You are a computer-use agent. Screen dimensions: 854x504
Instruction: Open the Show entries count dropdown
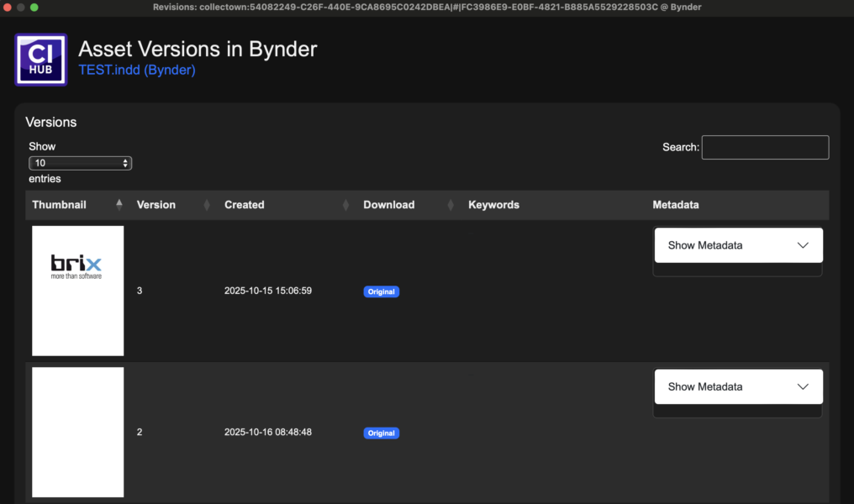pos(80,163)
